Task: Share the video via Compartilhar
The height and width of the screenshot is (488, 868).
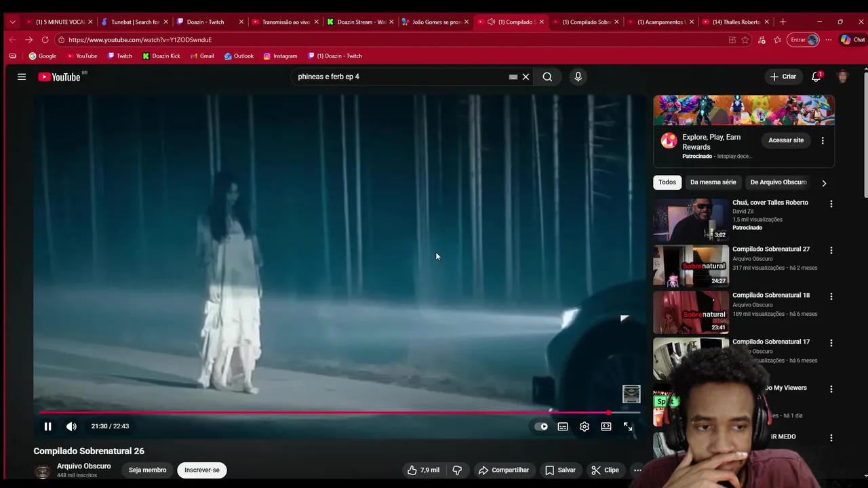Action: pyautogui.click(x=504, y=470)
